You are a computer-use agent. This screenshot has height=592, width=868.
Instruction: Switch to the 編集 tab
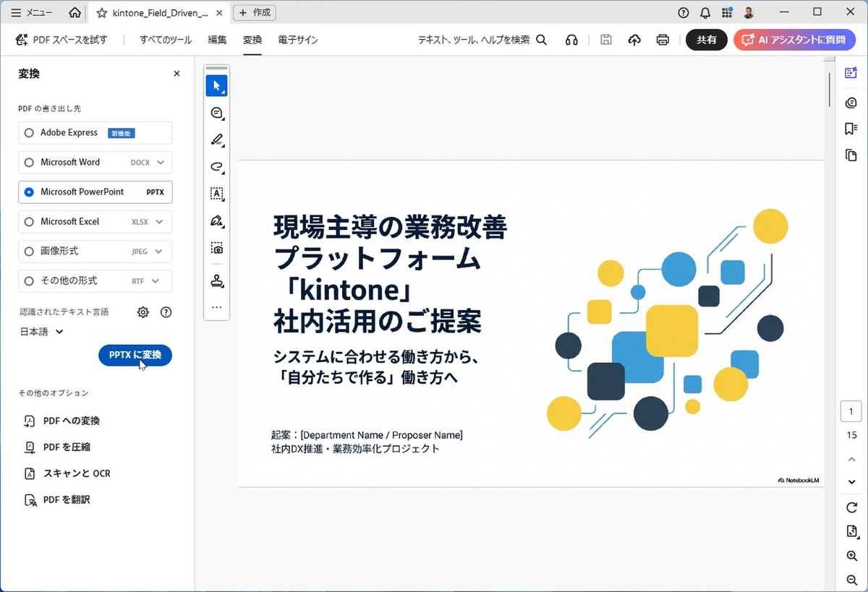(217, 40)
